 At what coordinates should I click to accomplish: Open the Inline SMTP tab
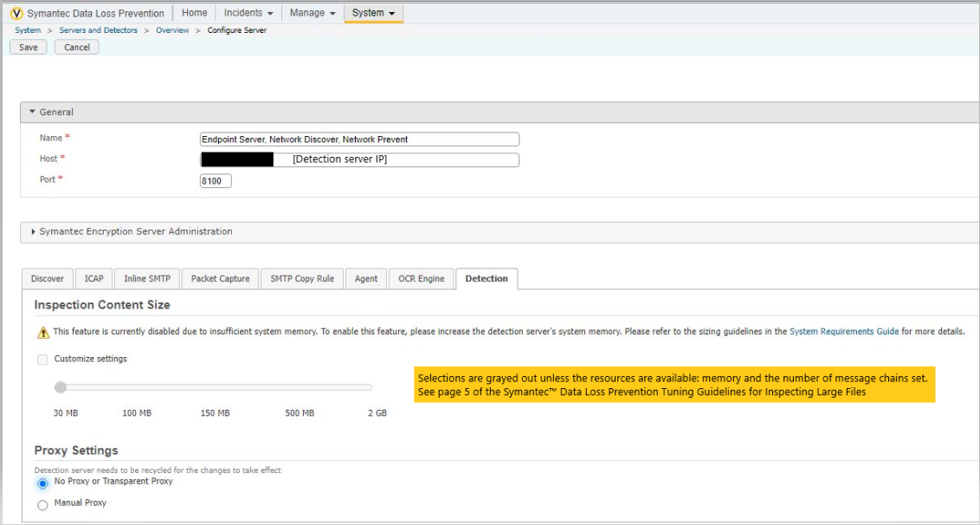point(146,279)
